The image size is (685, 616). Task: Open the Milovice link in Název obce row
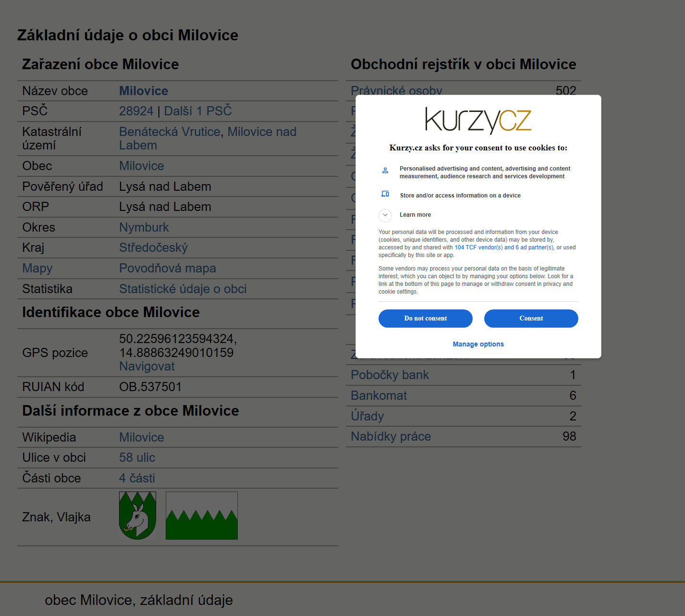144,91
